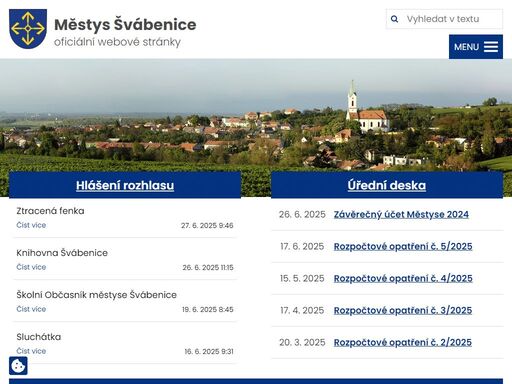Click the search magnifier icon
Viewport: 512px width, 384px height.
coord(394,19)
